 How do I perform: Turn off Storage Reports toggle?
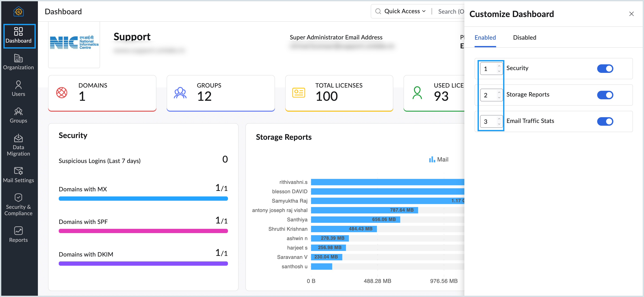pyautogui.click(x=605, y=95)
